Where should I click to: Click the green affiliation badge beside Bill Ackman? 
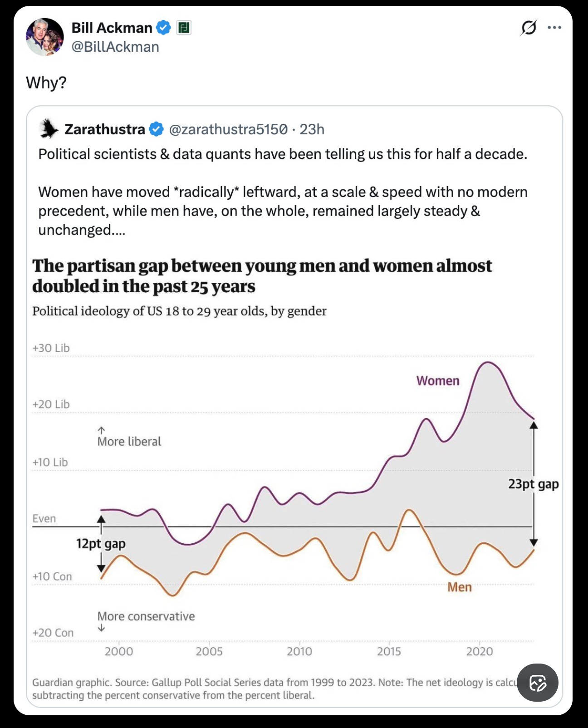click(183, 28)
